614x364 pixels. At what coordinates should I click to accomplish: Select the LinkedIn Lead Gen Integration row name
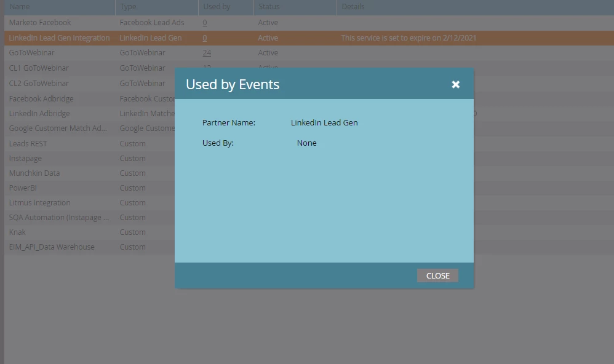click(59, 38)
